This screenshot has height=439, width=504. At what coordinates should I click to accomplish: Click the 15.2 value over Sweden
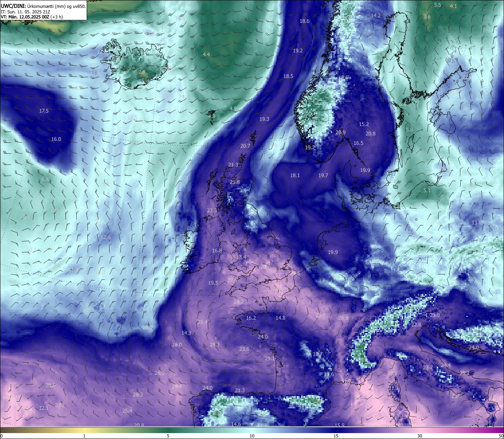[364, 124]
